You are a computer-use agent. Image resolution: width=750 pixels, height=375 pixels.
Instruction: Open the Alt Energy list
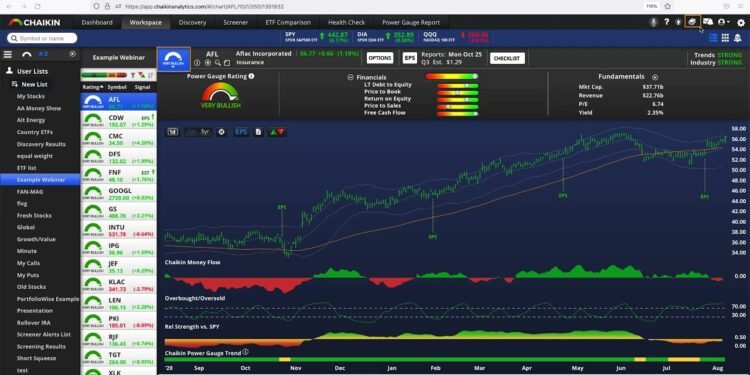coord(31,120)
